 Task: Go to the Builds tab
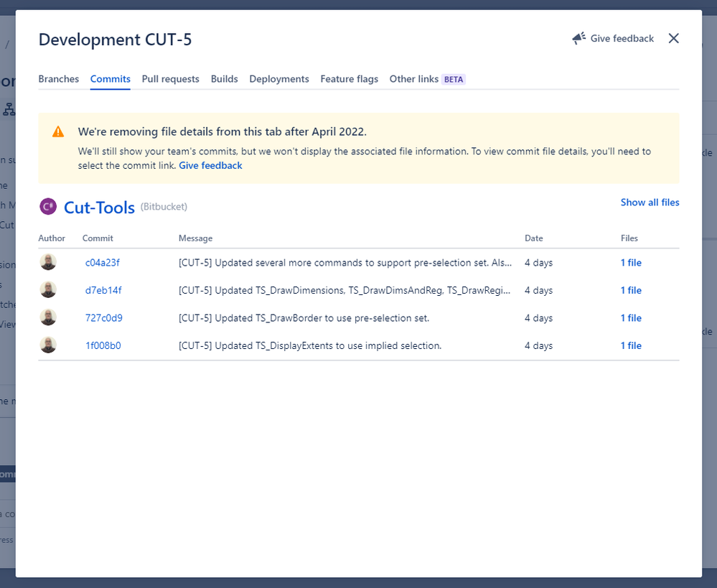[224, 79]
